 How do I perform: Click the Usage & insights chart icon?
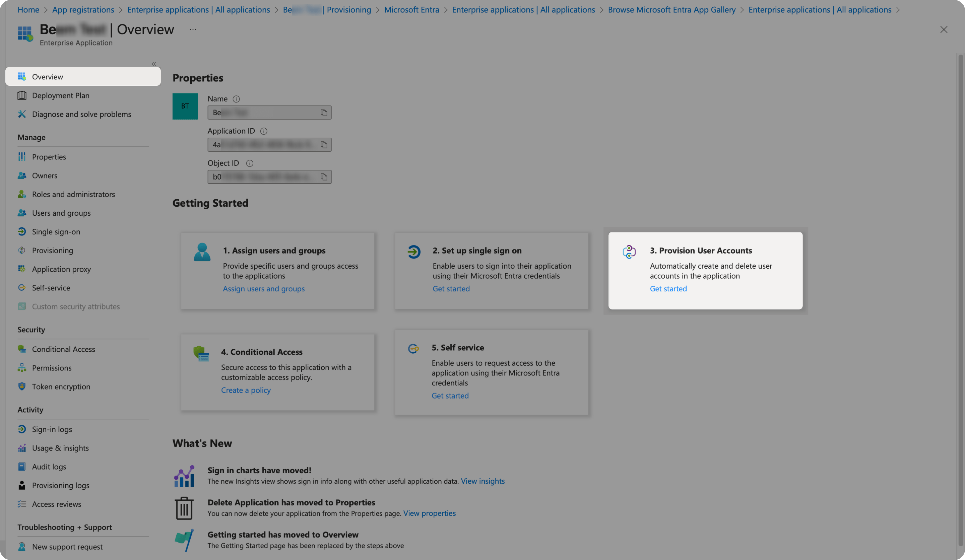22,448
